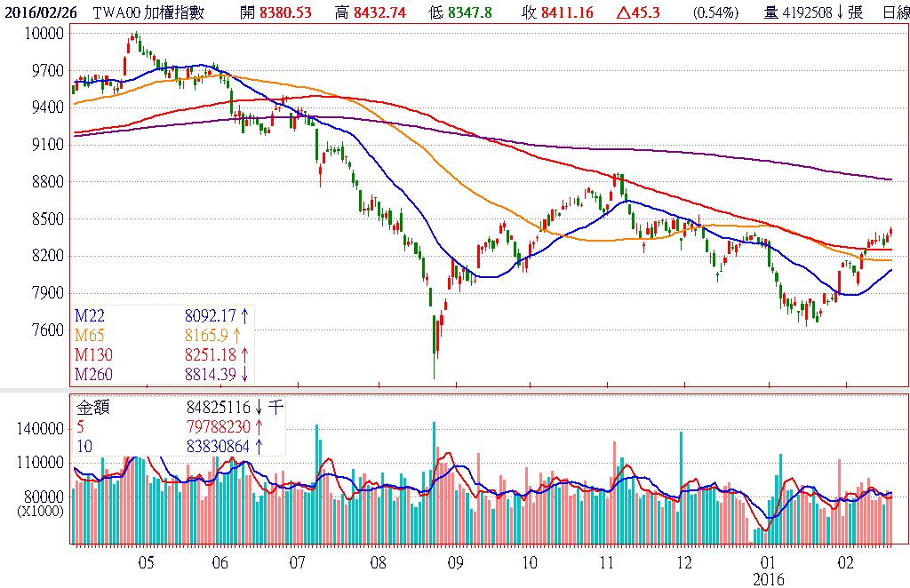Click the 110000 volume axis label

[39, 463]
